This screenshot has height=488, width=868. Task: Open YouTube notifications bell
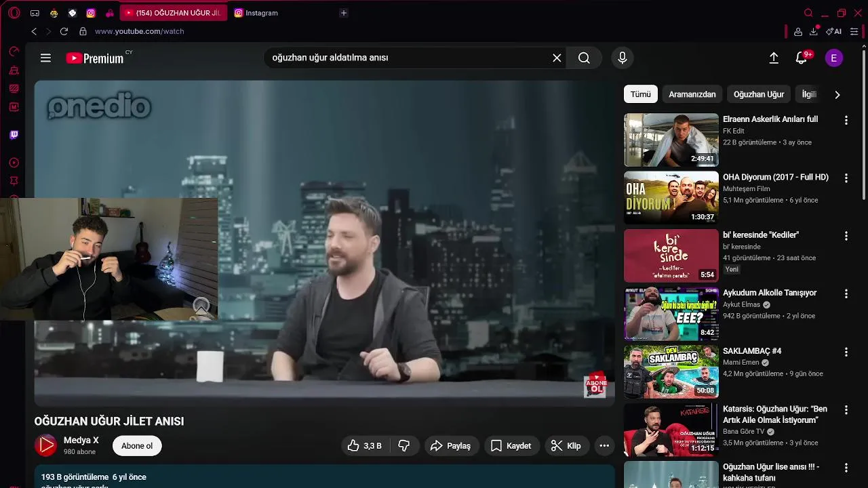(x=802, y=58)
